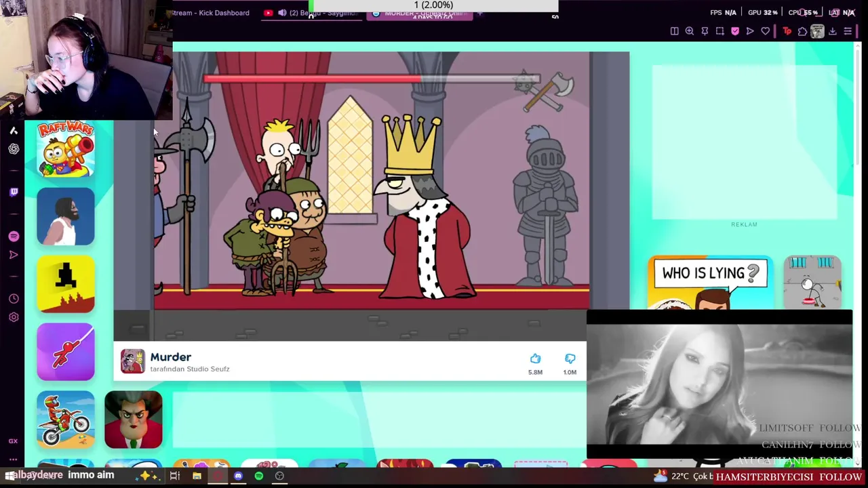
Task: Click the pin icon in the address bar
Action: tap(705, 31)
